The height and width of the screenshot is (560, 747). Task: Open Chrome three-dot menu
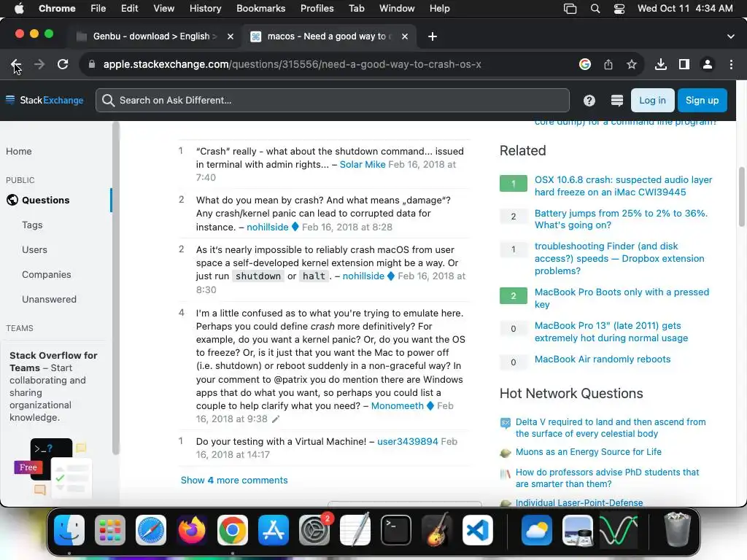[x=731, y=64]
